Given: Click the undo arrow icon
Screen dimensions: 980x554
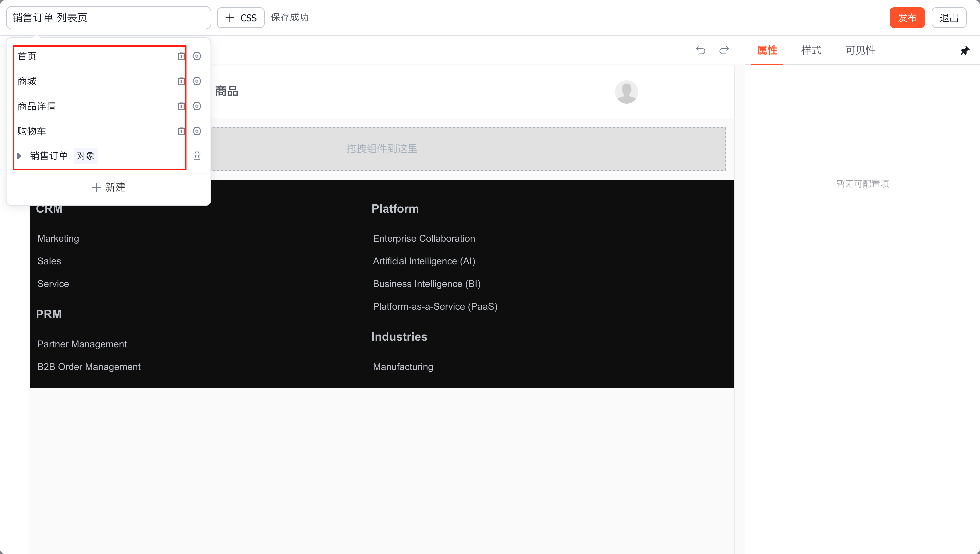Looking at the screenshot, I should (700, 50).
